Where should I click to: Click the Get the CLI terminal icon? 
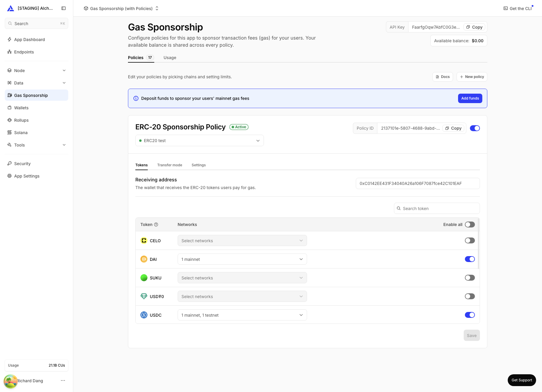pos(506,9)
